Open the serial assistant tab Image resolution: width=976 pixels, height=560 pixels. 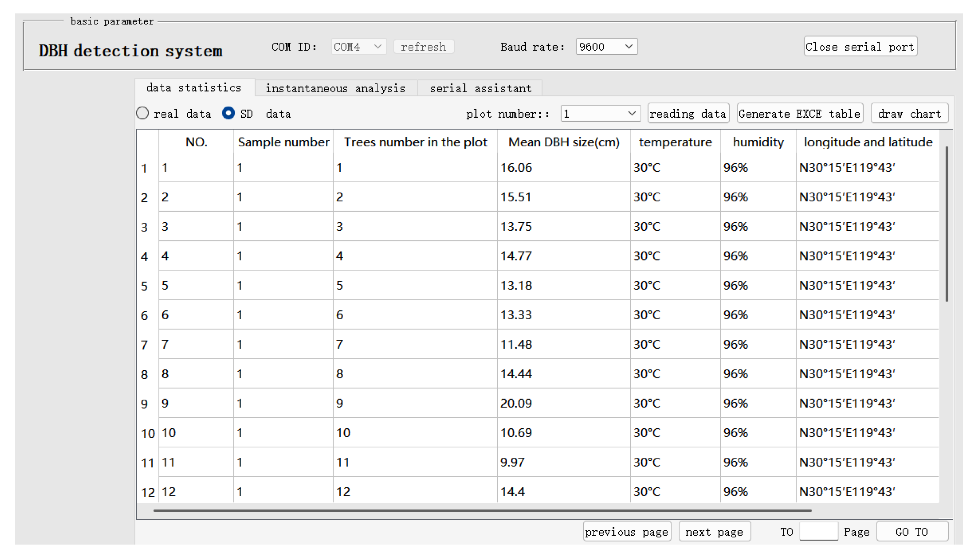tap(480, 89)
